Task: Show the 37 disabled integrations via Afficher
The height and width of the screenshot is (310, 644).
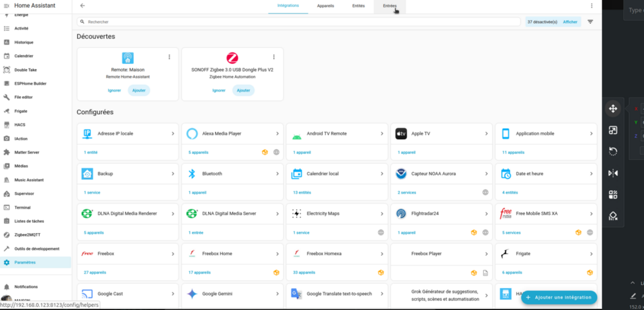Action: click(570, 22)
